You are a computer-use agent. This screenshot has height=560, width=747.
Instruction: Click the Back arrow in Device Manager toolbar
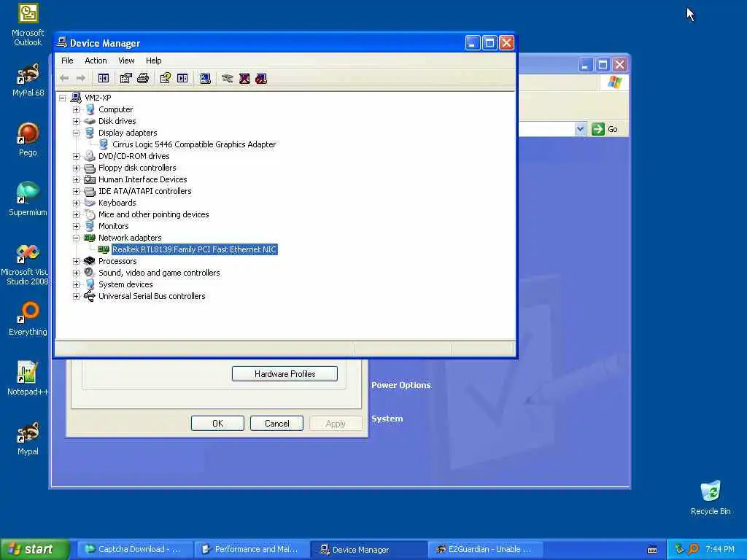click(x=64, y=78)
